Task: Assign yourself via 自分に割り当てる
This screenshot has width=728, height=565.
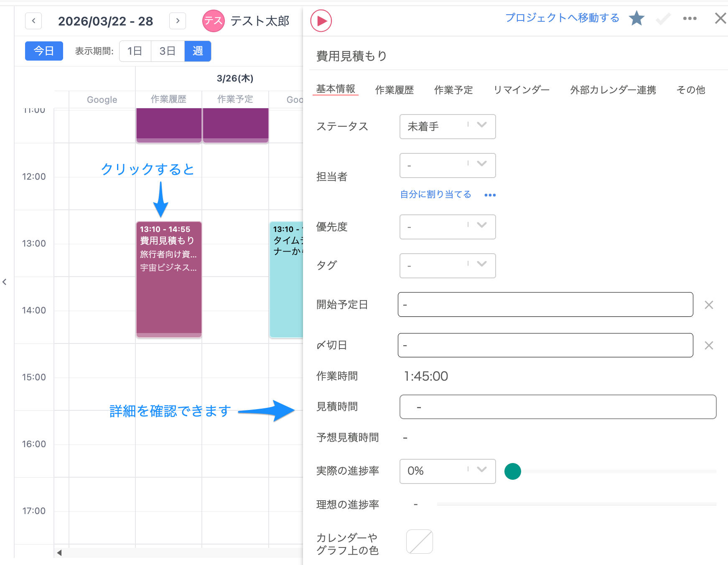Action: pos(435,194)
